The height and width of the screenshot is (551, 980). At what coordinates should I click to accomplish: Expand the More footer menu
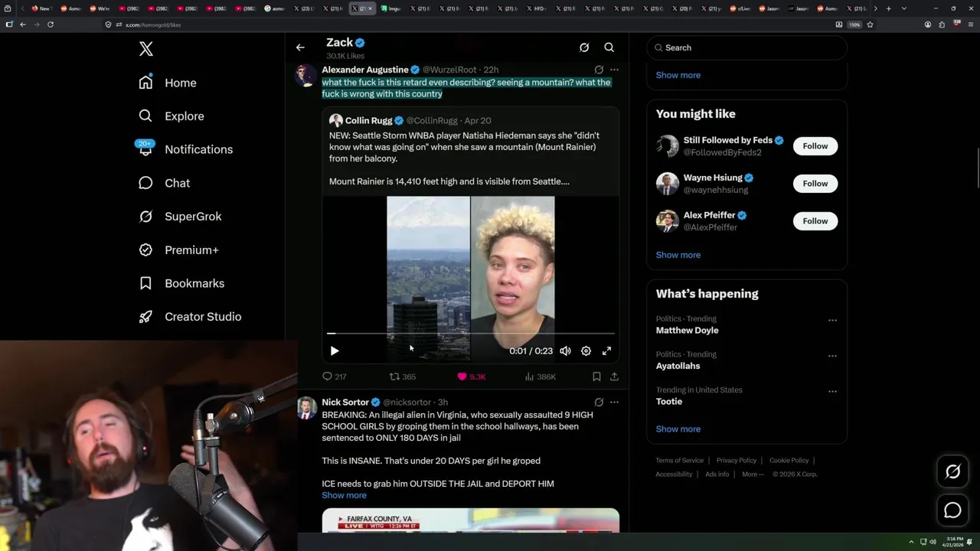[753, 474]
